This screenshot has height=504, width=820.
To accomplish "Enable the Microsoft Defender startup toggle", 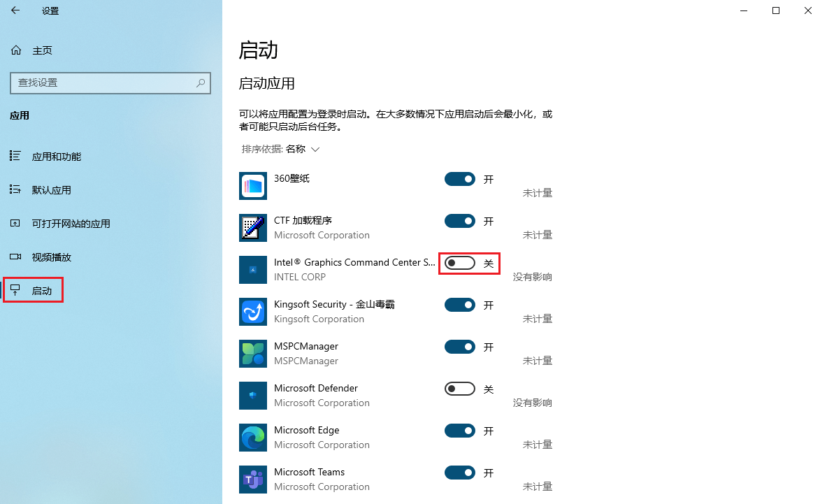I will 459,388.
